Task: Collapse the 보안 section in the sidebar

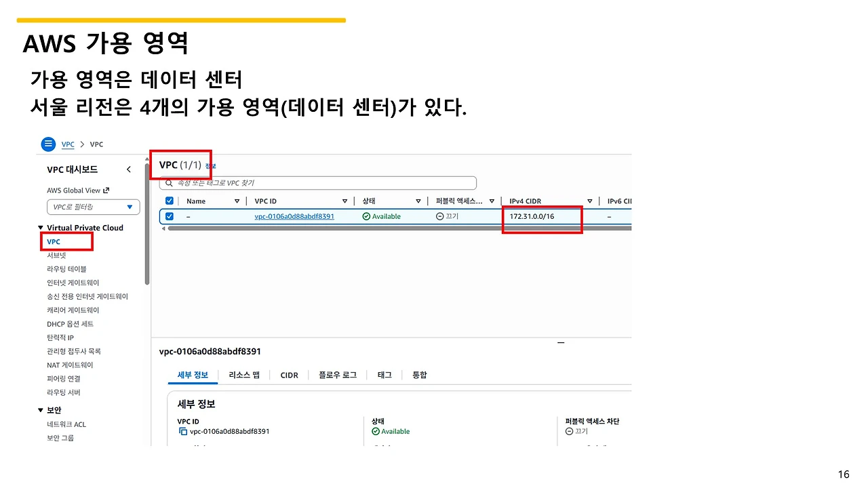Action: (x=41, y=409)
